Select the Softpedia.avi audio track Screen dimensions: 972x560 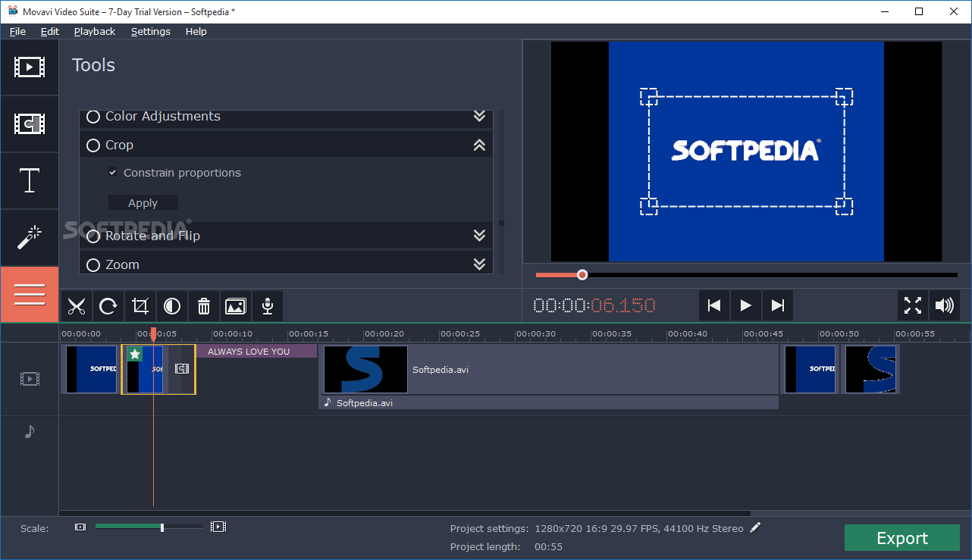549,402
